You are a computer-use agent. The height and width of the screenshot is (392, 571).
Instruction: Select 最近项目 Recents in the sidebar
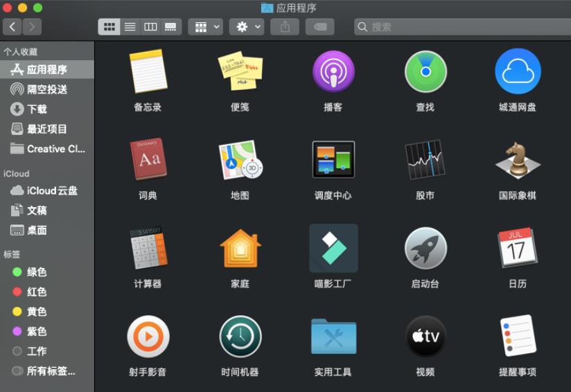(x=47, y=129)
